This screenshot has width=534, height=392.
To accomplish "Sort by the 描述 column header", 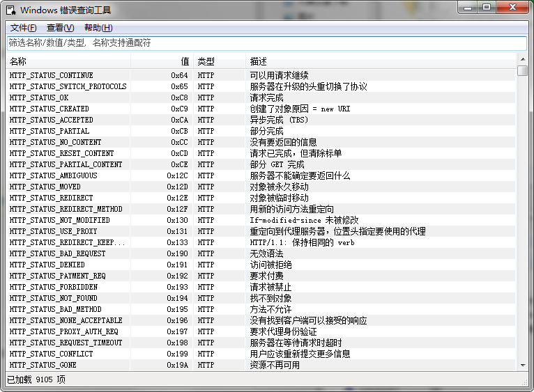I will click(x=381, y=61).
